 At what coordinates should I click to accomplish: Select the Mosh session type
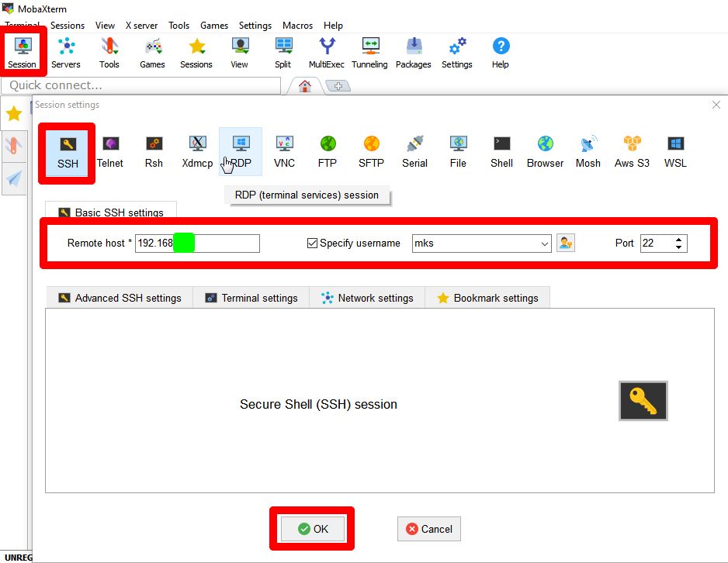(x=588, y=152)
